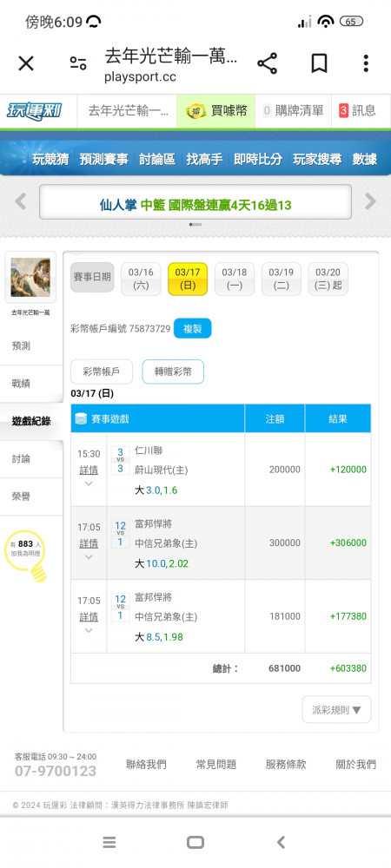Click the 複製 button to copy account number

click(192, 329)
